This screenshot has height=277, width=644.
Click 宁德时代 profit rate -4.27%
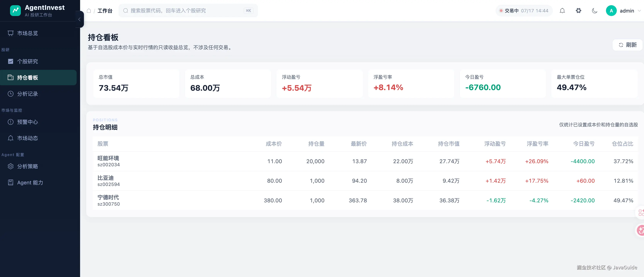pyautogui.click(x=539, y=201)
